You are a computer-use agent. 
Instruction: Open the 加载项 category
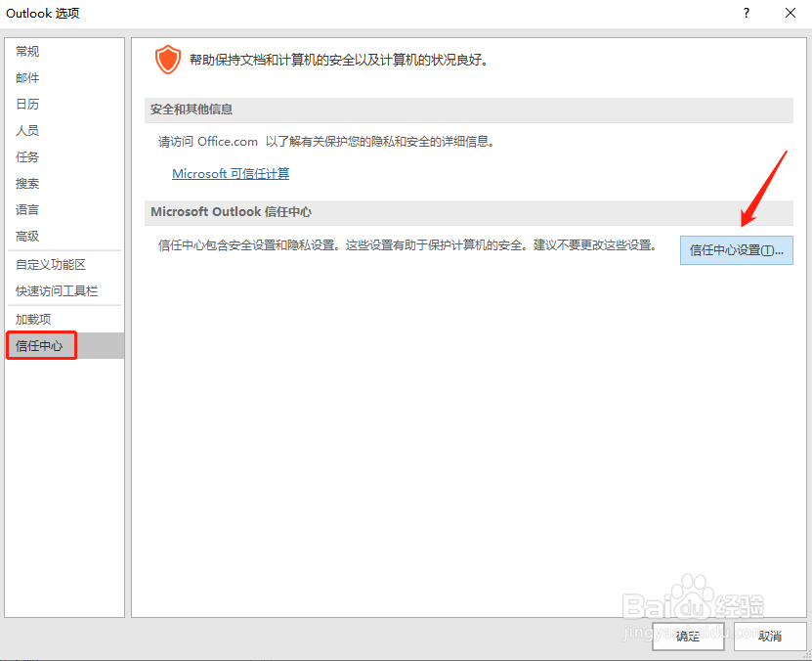[64, 319]
